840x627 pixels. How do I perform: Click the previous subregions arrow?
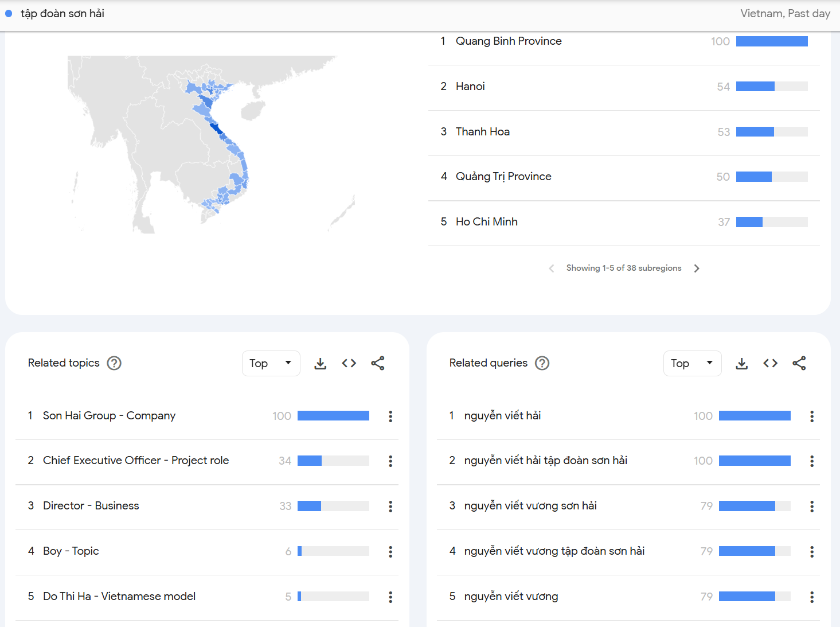click(x=551, y=268)
